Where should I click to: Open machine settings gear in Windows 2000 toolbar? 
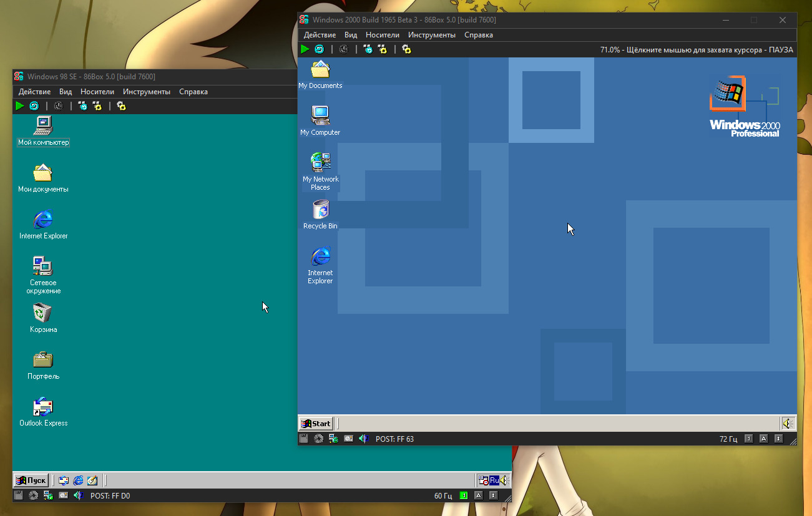point(406,49)
